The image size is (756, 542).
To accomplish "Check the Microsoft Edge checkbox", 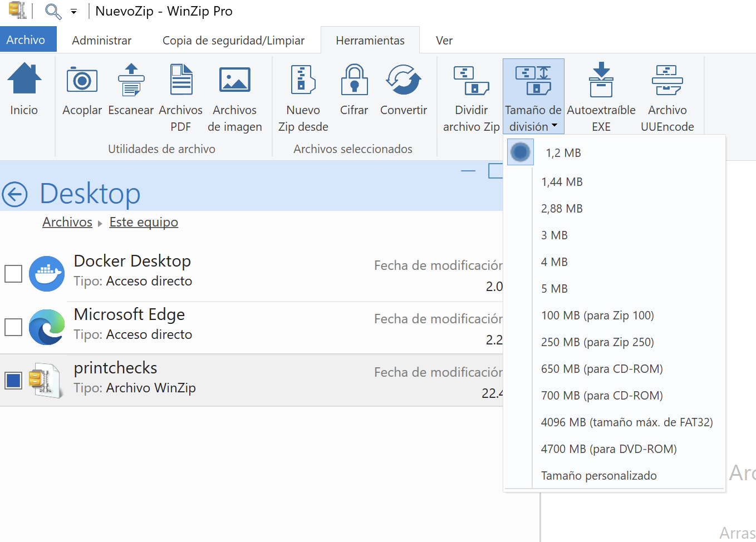I will point(13,327).
